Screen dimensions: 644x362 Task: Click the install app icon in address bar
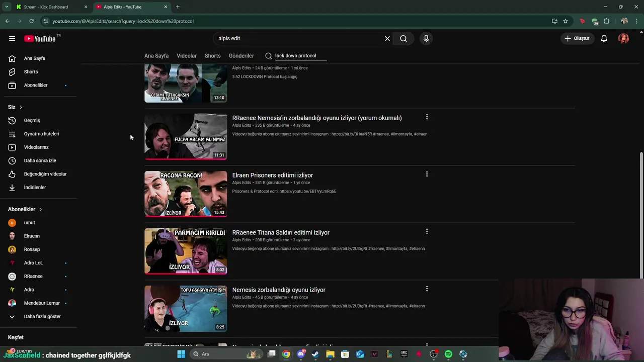coord(554,21)
